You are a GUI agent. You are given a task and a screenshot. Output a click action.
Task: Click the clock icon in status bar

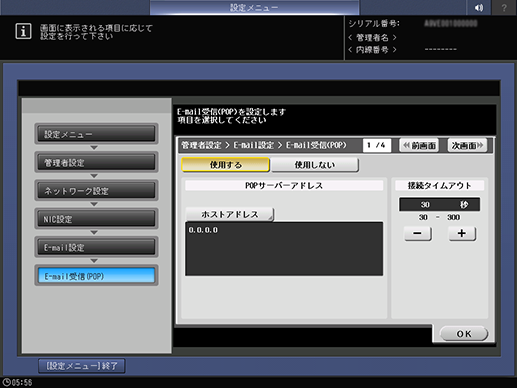click(6, 382)
